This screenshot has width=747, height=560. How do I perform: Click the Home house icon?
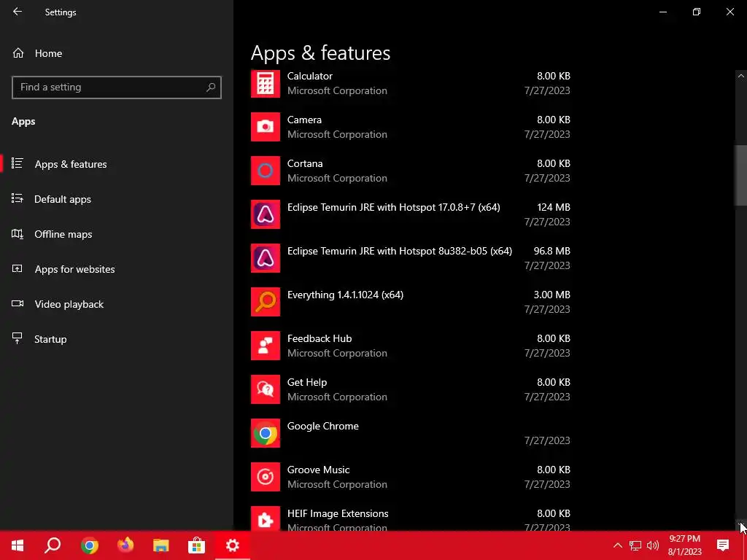(x=18, y=53)
